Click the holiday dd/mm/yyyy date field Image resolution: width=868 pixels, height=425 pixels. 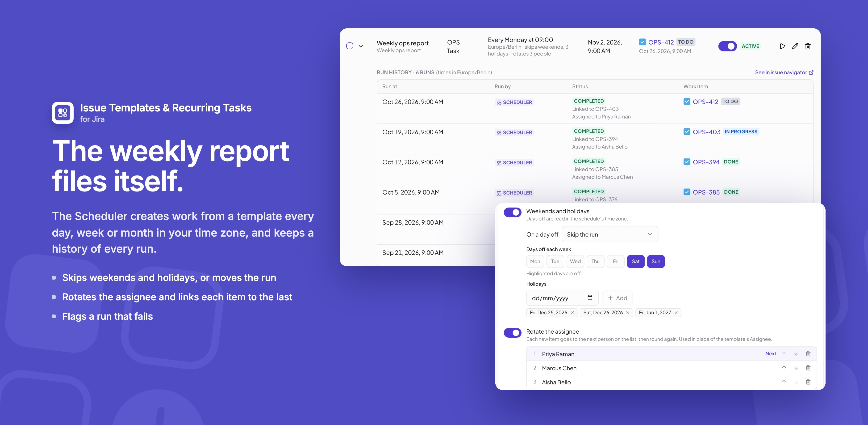tap(562, 298)
